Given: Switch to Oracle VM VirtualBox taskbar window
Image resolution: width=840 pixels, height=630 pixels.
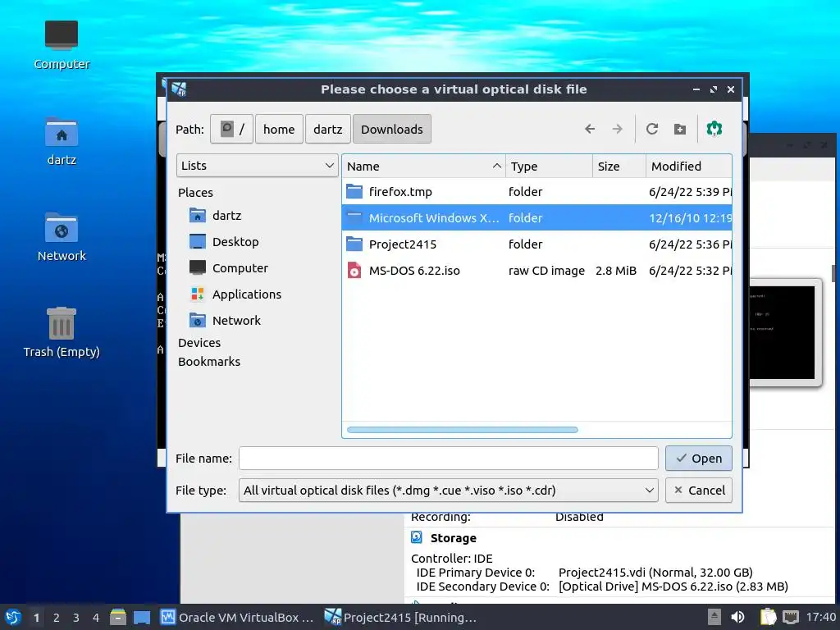Looking at the screenshot, I should pyautogui.click(x=238, y=617).
